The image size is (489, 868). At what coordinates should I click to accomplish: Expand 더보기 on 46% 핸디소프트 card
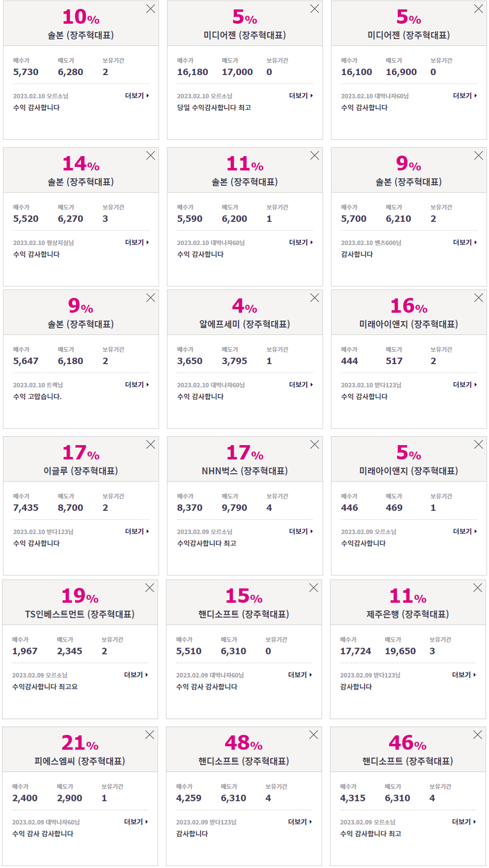(464, 822)
